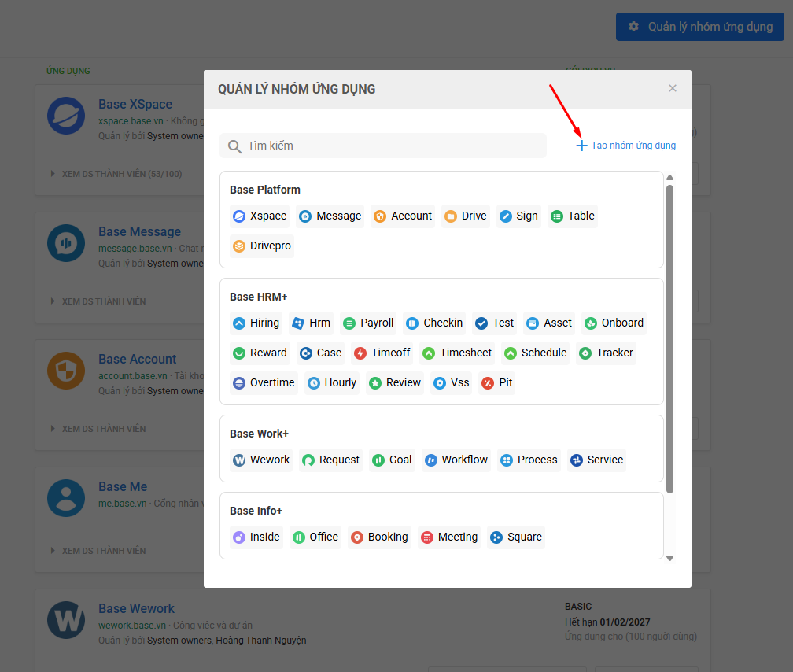The height and width of the screenshot is (672, 793).
Task: Click the dialog scrollbar down arrow
Action: [x=669, y=558]
